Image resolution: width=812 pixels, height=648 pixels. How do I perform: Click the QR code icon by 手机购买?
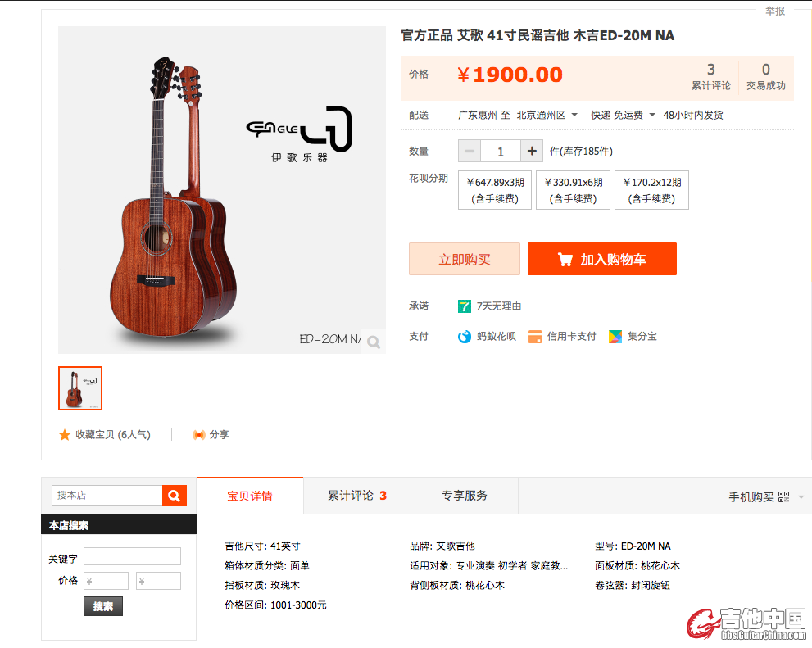[x=784, y=497]
